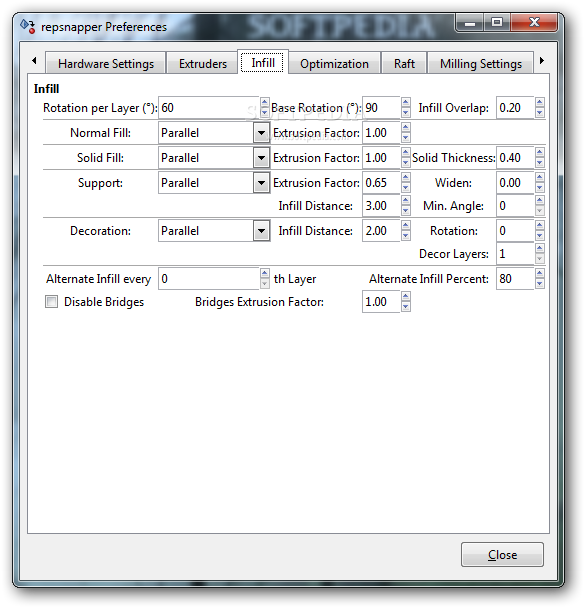The height and width of the screenshot is (608, 585).
Task: Click the Min. Angle value field
Action: tap(515, 206)
